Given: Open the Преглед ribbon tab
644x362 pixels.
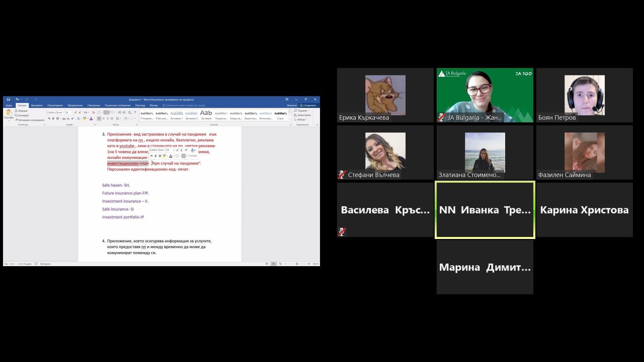Looking at the screenshot, I should point(140,105).
